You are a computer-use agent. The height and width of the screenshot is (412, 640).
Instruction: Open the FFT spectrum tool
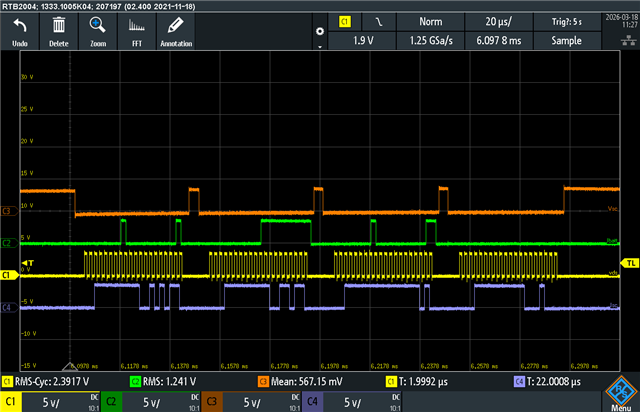click(137, 31)
